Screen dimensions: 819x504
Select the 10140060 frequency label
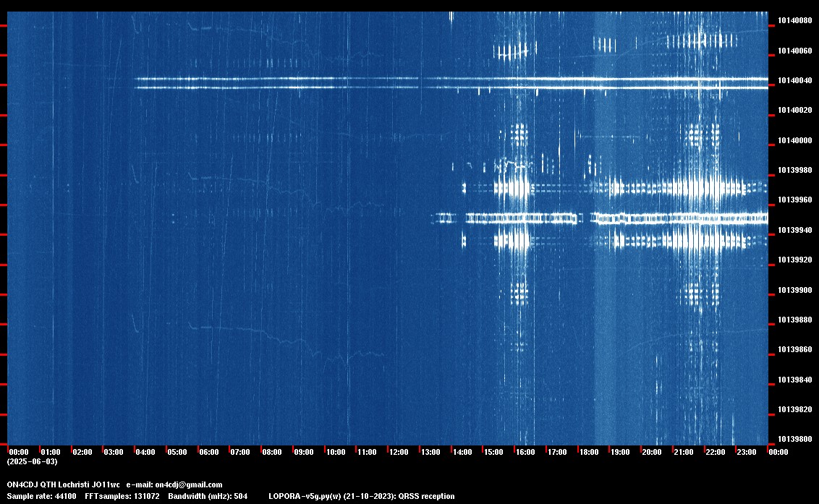795,51
